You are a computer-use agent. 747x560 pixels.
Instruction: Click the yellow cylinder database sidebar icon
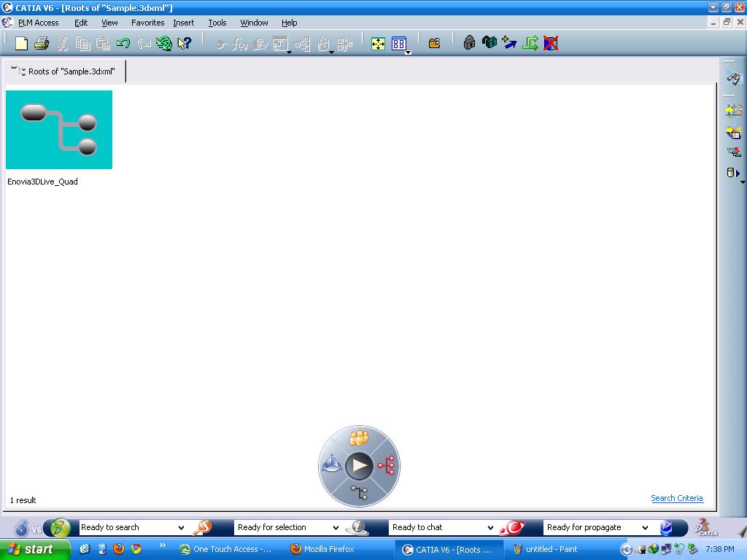point(732,172)
